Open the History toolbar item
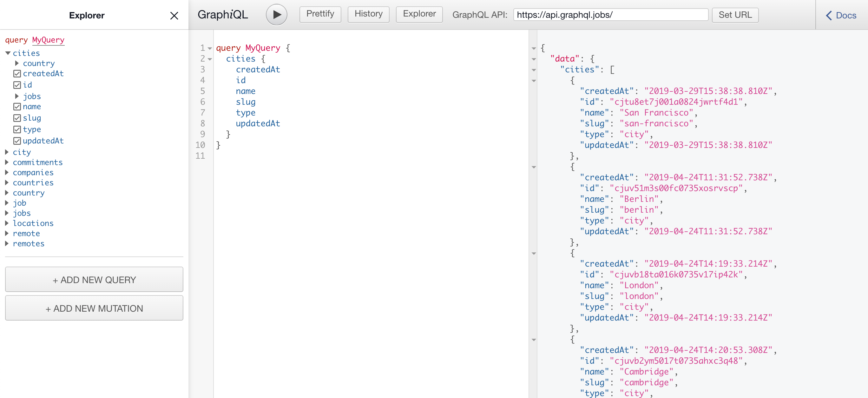 [368, 14]
